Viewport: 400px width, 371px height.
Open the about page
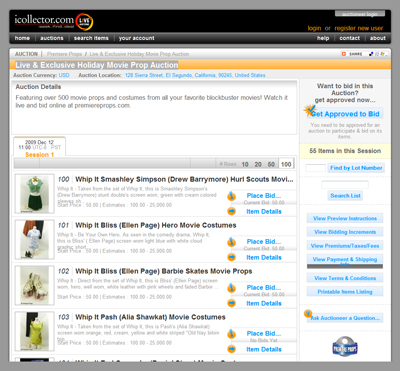(378, 38)
